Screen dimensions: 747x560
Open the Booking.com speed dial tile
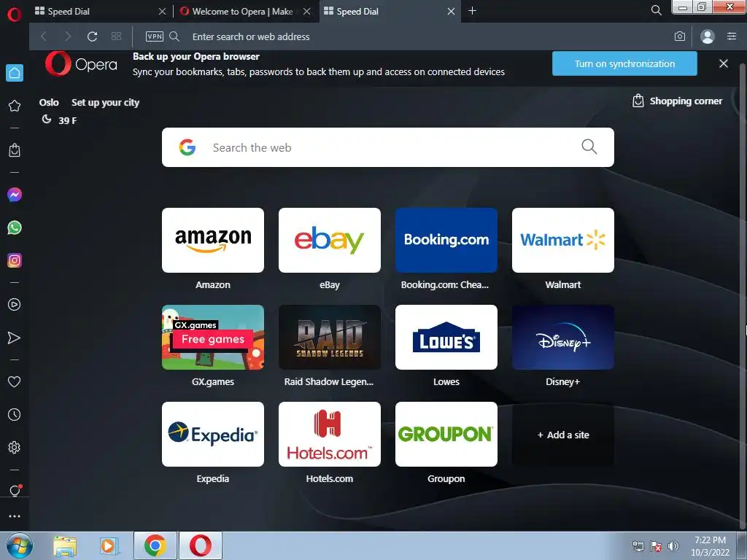(446, 240)
